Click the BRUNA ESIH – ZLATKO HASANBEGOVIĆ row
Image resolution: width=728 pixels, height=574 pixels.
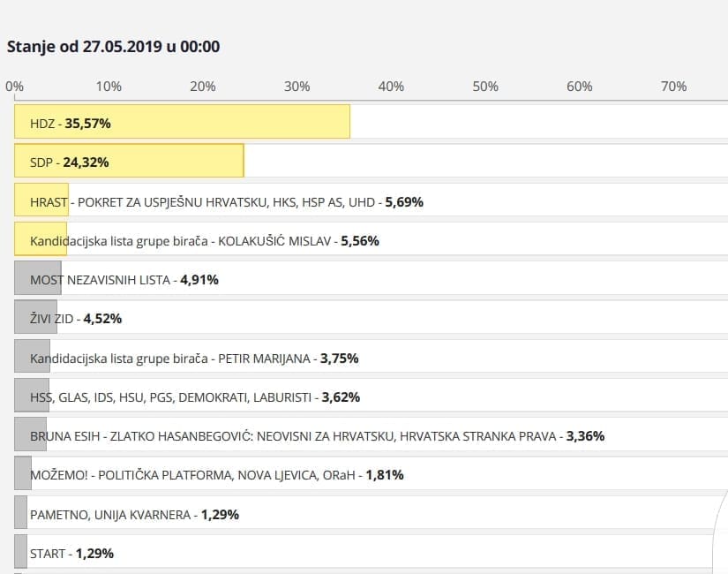[317, 435]
